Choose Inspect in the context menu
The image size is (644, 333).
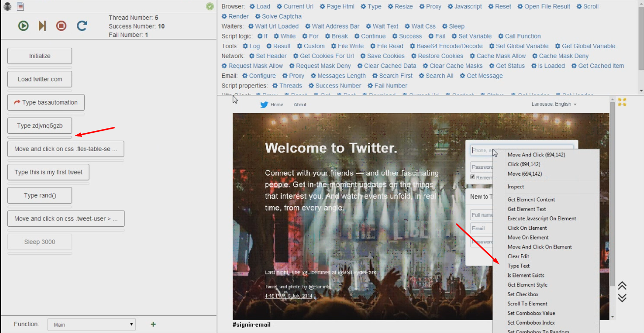coord(515,187)
